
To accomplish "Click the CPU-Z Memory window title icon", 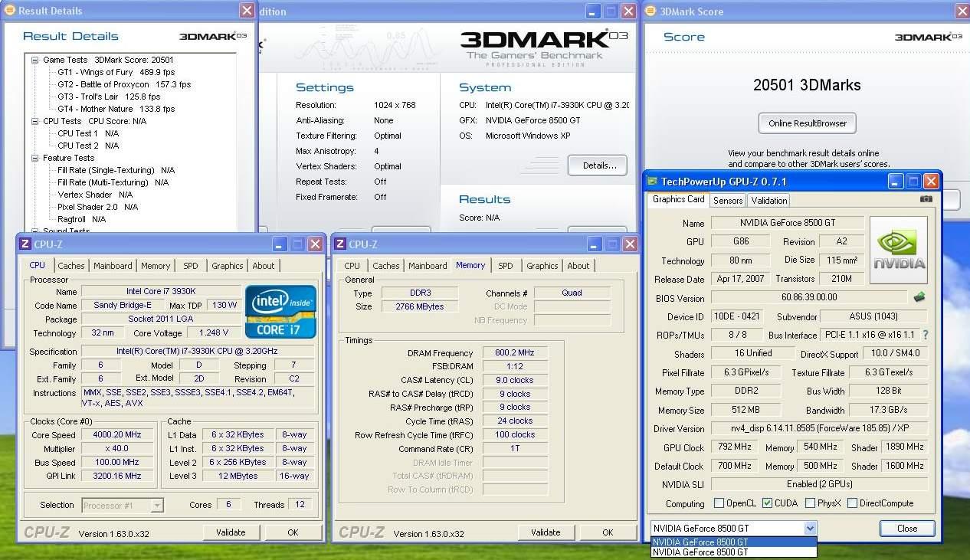I will [339, 244].
